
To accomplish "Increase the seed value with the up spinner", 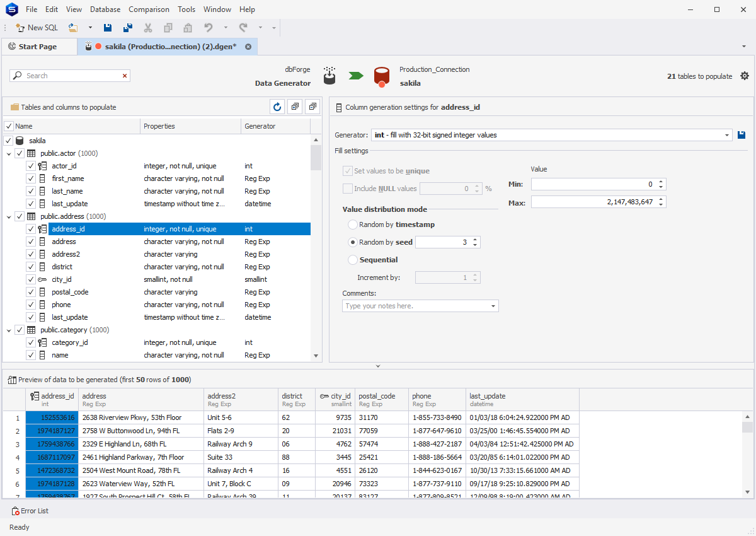I will [476, 240].
